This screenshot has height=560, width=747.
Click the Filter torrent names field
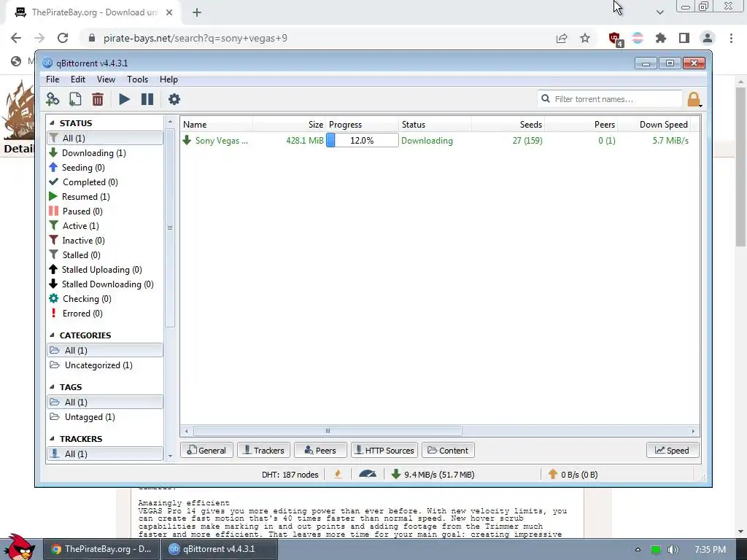click(x=610, y=99)
